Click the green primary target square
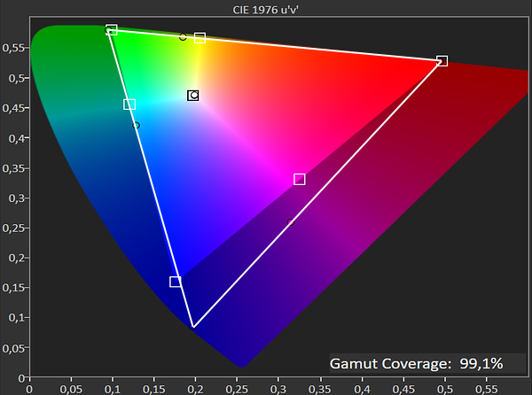 (112, 29)
